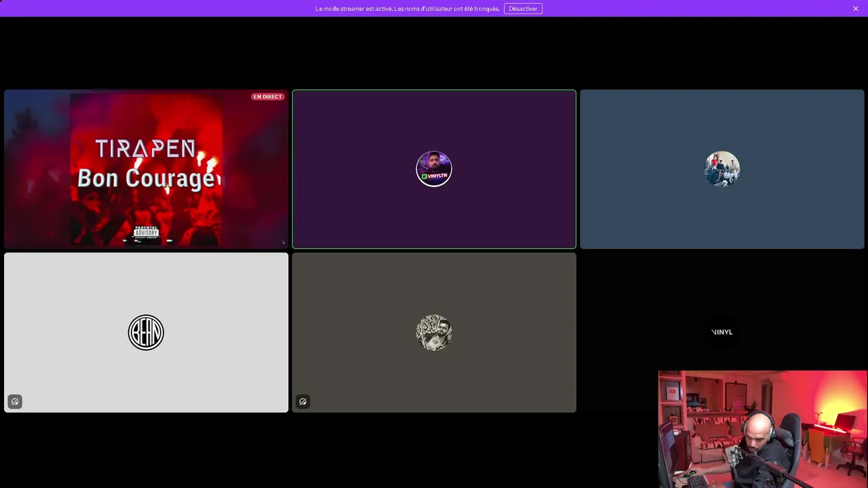Dismiss the streamer mode banner
This screenshot has height=488, width=868.
pyautogui.click(x=856, y=9)
